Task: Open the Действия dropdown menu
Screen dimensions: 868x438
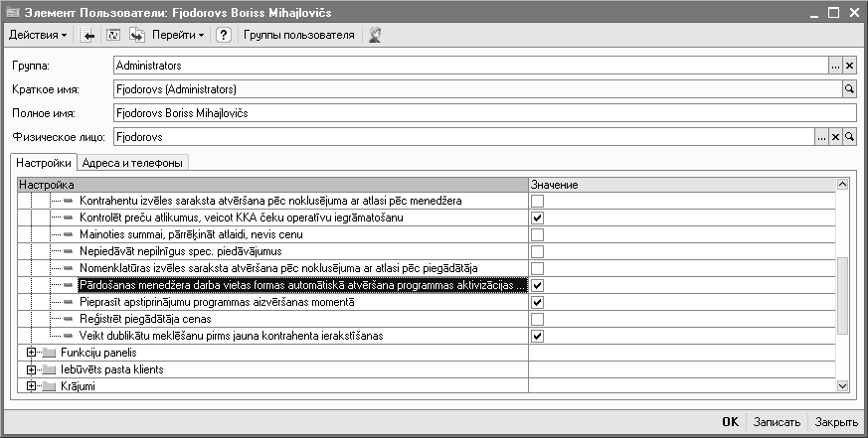Action: pos(38,35)
